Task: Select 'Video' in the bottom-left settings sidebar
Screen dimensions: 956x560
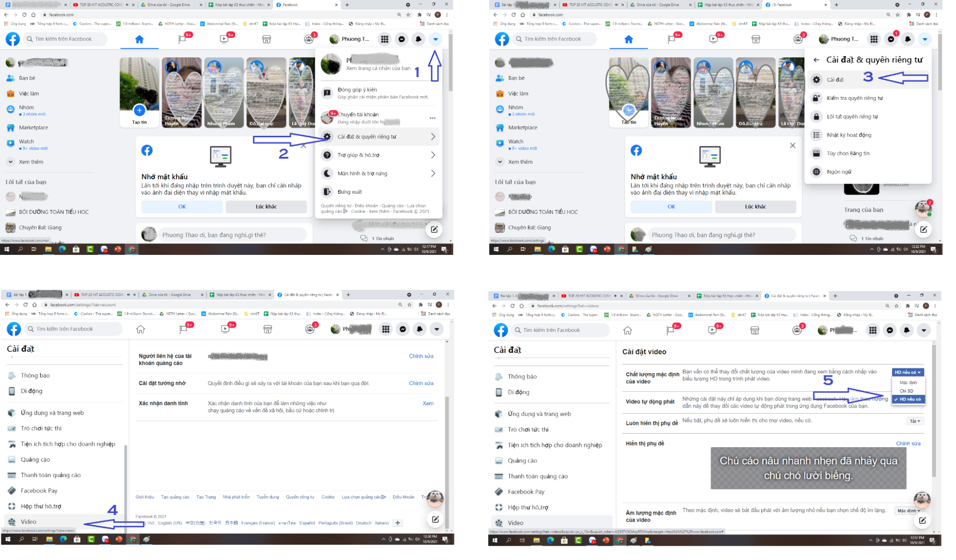Action: [x=65, y=522]
